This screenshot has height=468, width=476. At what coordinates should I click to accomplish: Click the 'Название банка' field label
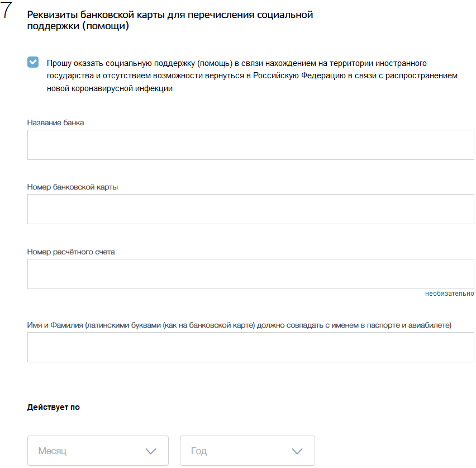[55, 122]
